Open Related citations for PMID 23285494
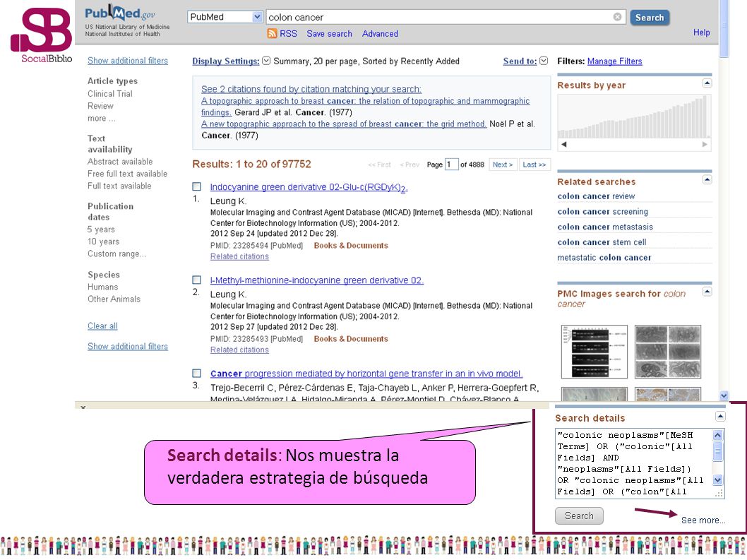 coord(239,256)
